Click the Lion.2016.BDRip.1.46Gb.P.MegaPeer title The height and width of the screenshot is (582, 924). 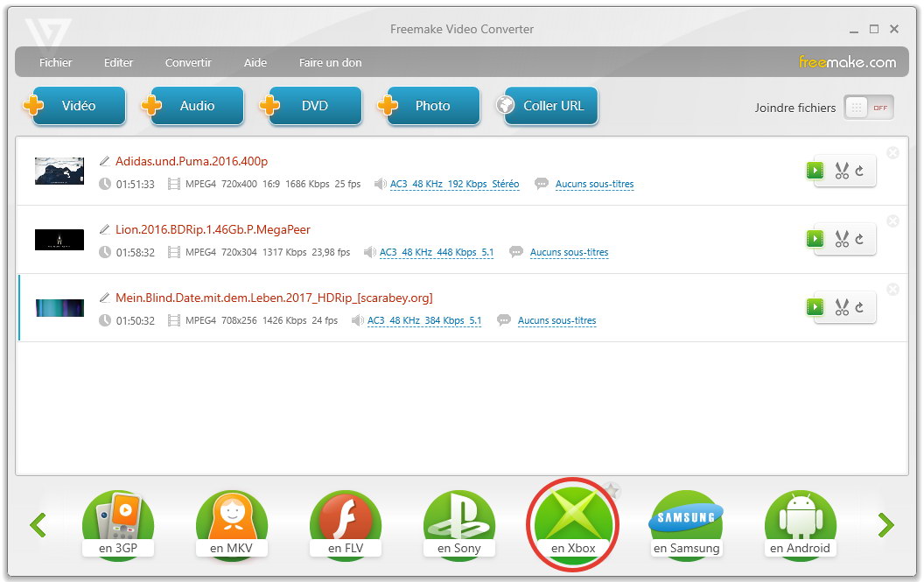pyautogui.click(x=213, y=229)
